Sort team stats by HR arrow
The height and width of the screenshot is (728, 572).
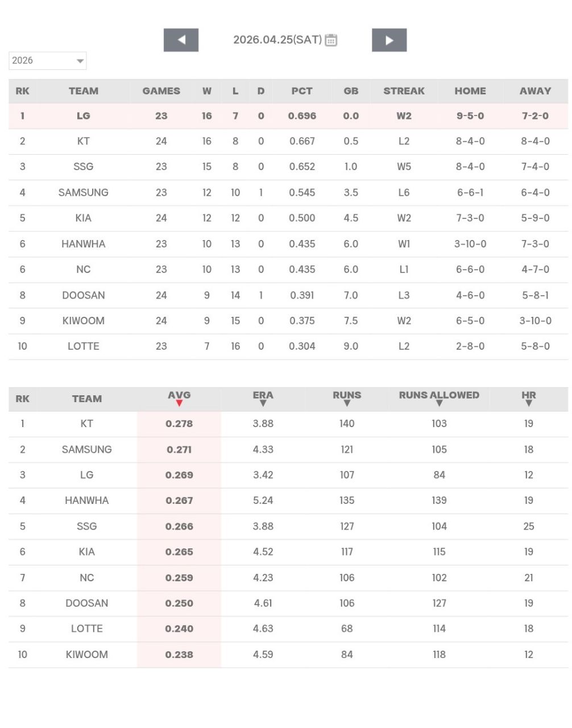pyautogui.click(x=529, y=403)
